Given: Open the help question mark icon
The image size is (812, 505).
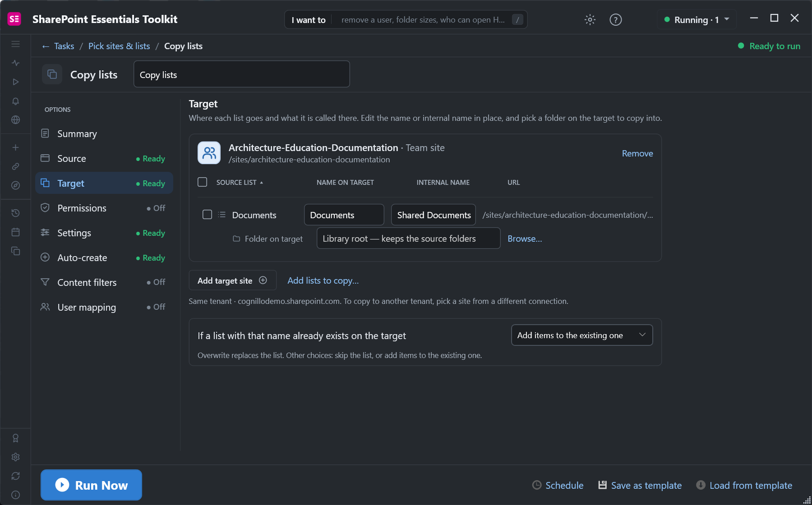Looking at the screenshot, I should point(616,19).
